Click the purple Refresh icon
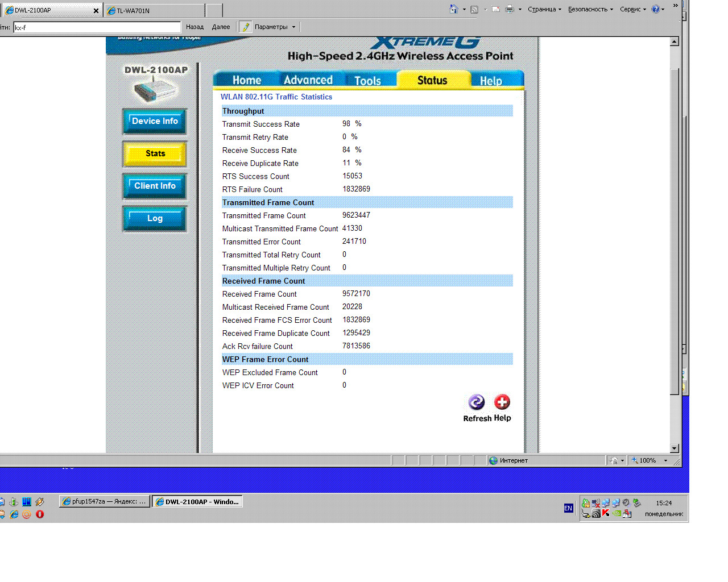 pos(477,402)
